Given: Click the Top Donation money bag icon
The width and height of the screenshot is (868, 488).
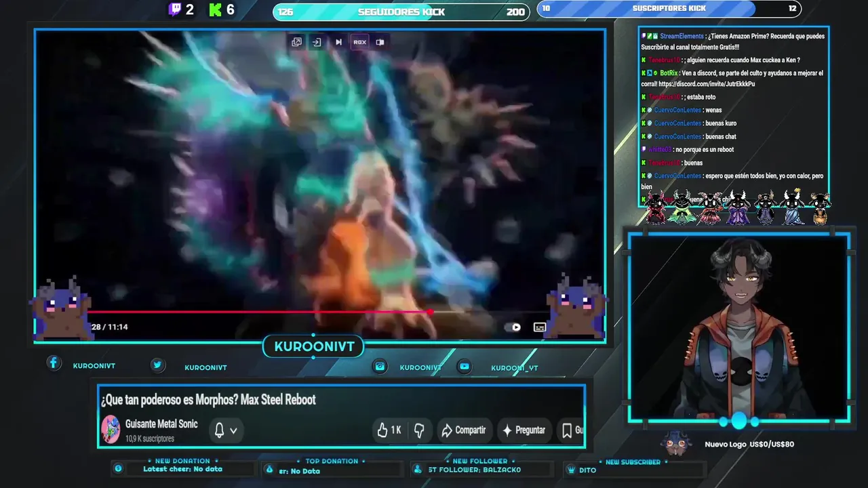Looking at the screenshot, I should 269,469.
